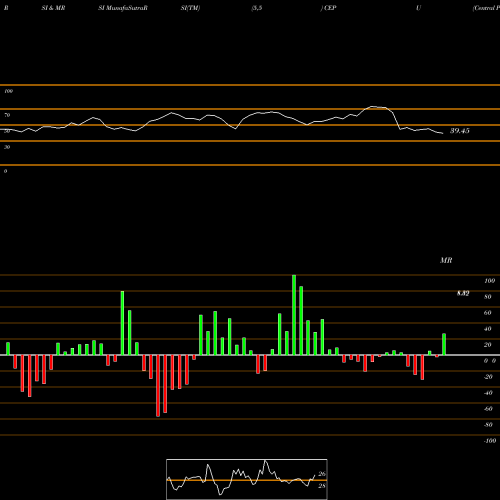500x500 pixels.
Task: Click the tallest green MR bar
Action: coord(294,315)
